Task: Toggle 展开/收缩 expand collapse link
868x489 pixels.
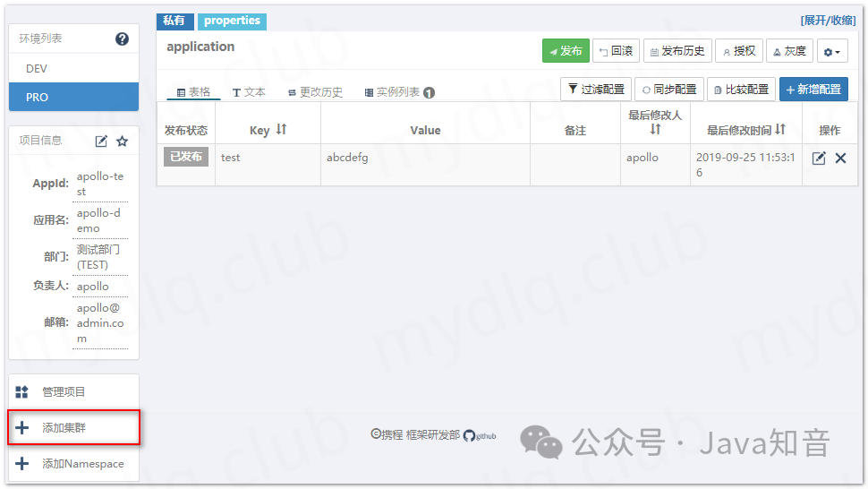Action: (828, 21)
